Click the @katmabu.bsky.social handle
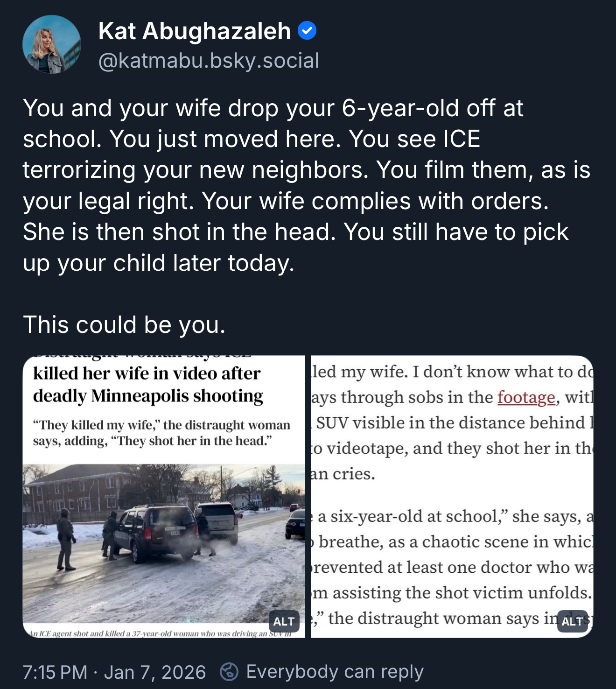616x689 pixels. pos(209,61)
